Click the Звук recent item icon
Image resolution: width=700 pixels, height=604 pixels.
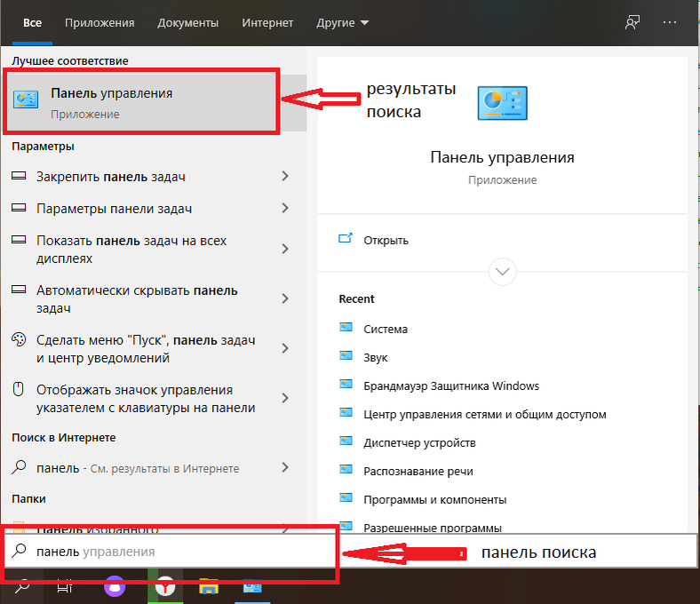(346, 356)
